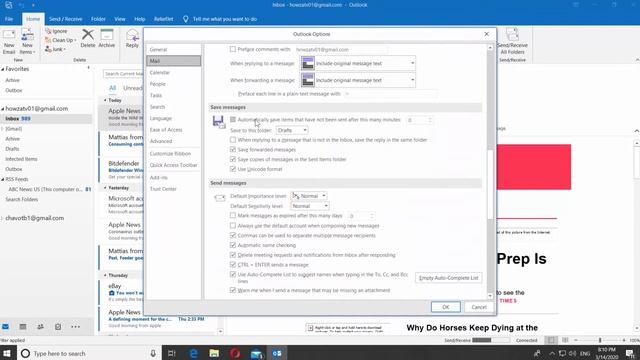Viewport: 640px width, 360px height.
Task: Open the Save to this folder Drafts dropdown
Action: (x=292, y=130)
